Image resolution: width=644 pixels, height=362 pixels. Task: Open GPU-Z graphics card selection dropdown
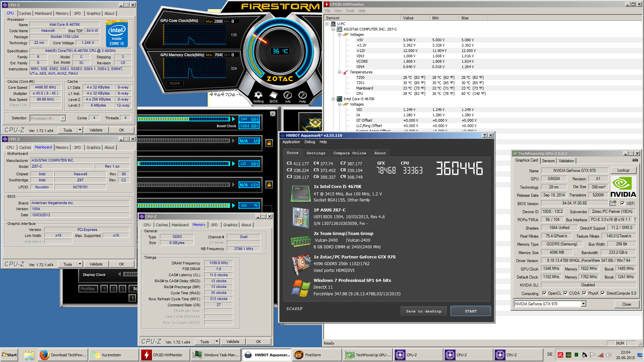pos(584,304)
